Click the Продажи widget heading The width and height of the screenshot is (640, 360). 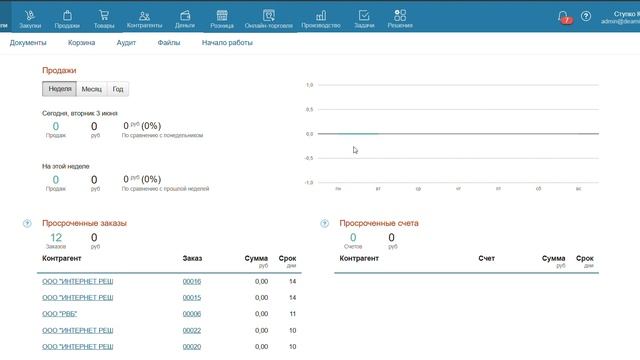coord(59,70)
